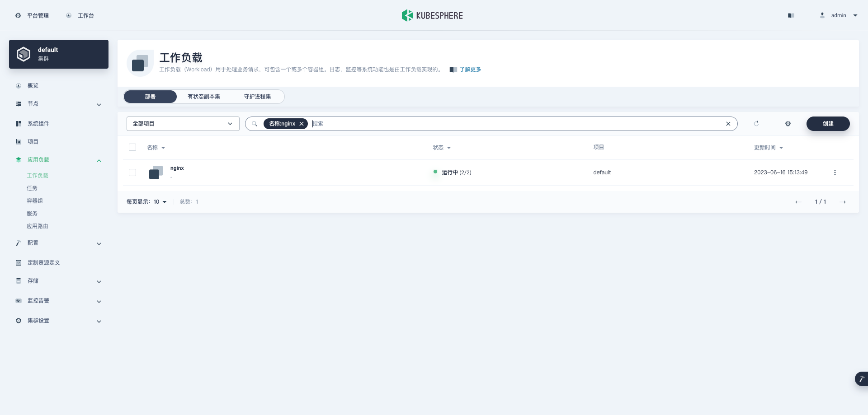The image size is (868, 415).
Task: Click the nginx deployment icon
Action: 156,173
